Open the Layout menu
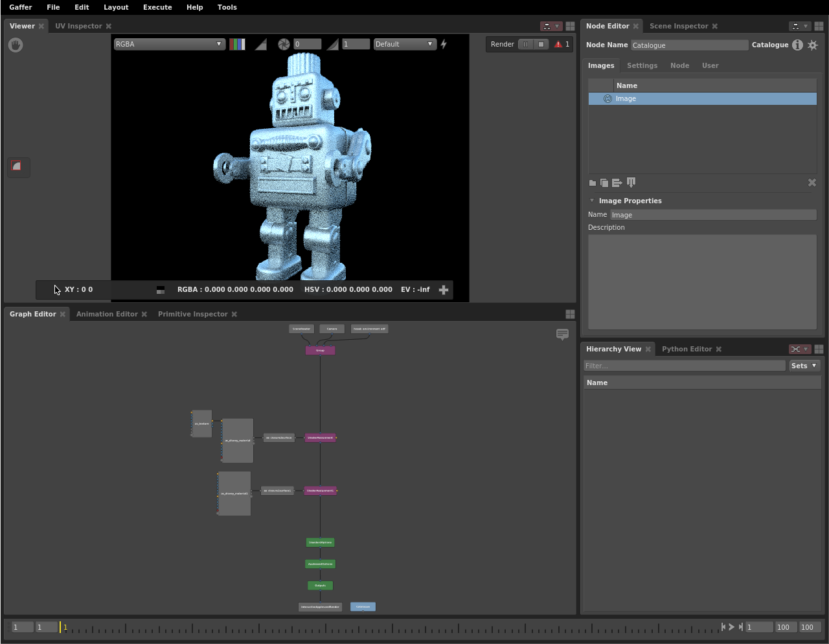 coord(116,7)
